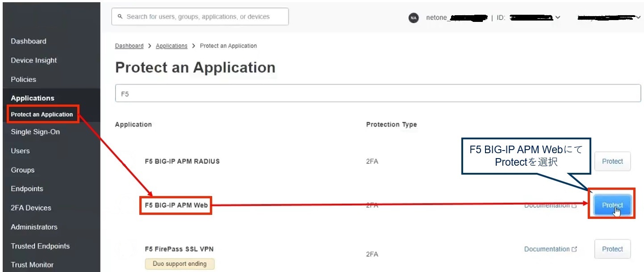Select Applications in the sidebar

click(33, 98)
